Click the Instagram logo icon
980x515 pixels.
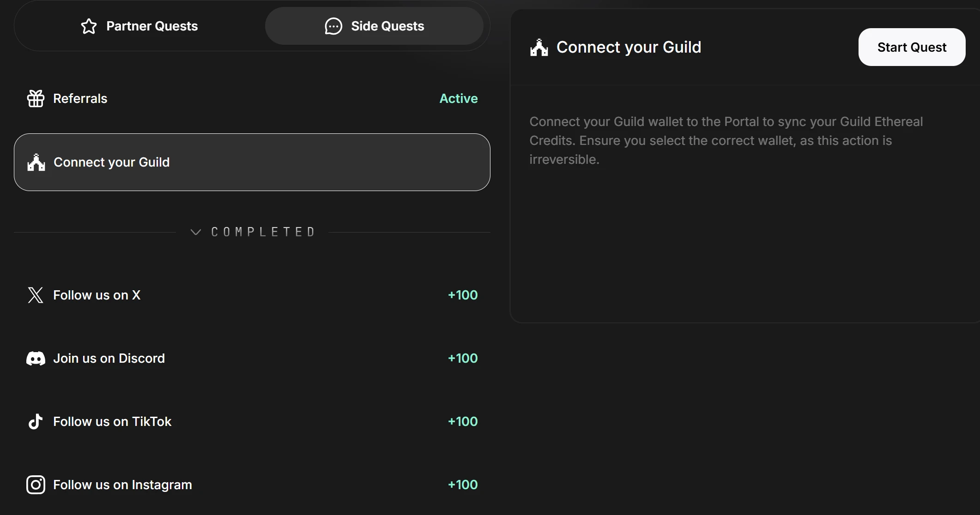point(36,485)
